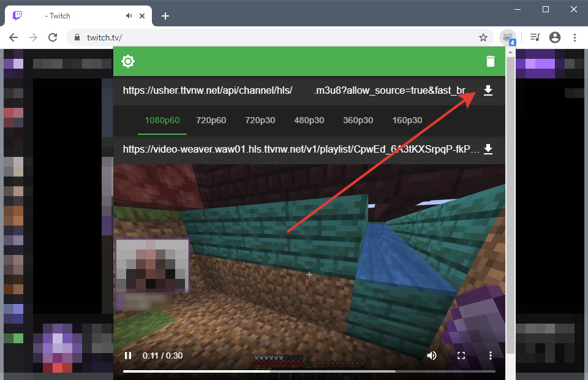Switch to the 720p60 quality tab
The height and width of the screenshot is (380, 588).
pos(211,120)
